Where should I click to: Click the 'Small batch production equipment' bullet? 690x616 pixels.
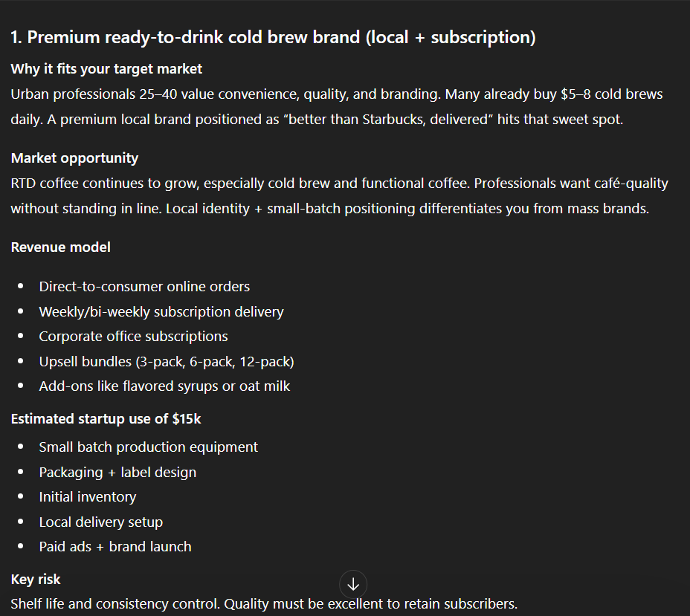[148, 447]
